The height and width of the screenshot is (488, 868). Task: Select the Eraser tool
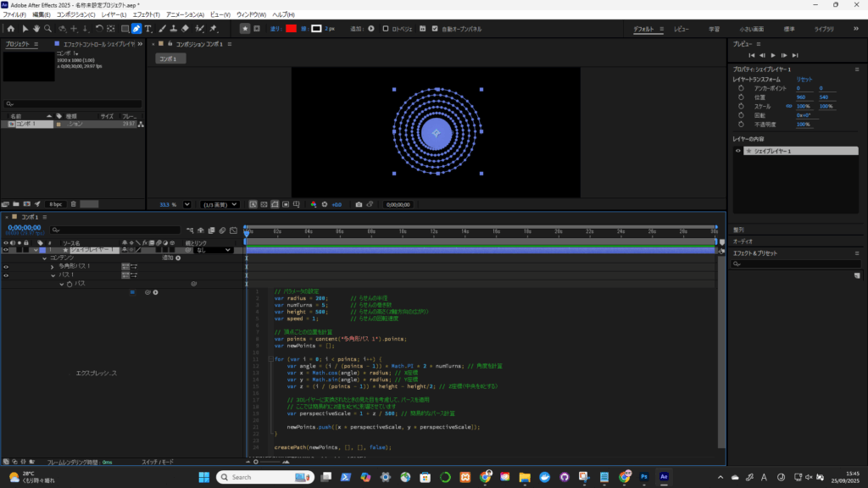point(186,29)
